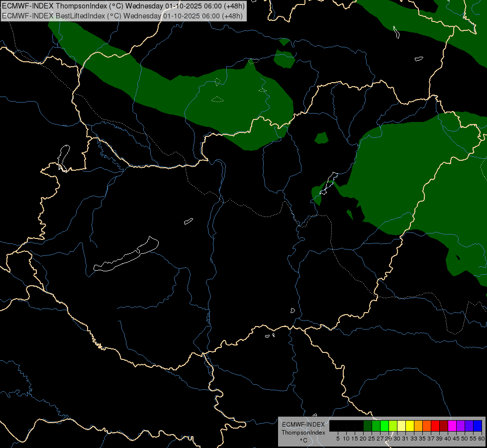Choose the bright red 37–39 legend swatch
Viewport: 487px width, 448px height.
435,426
